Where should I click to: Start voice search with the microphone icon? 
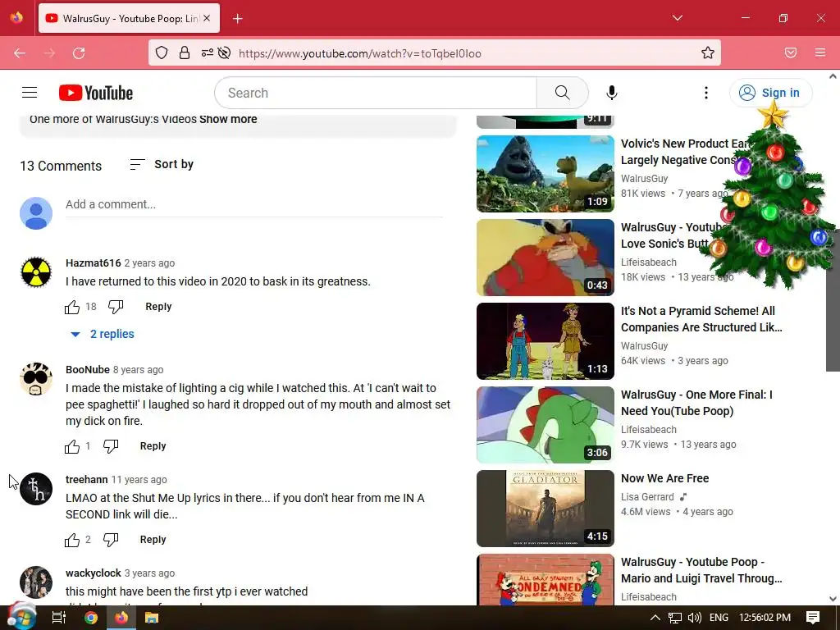(611, 93)
